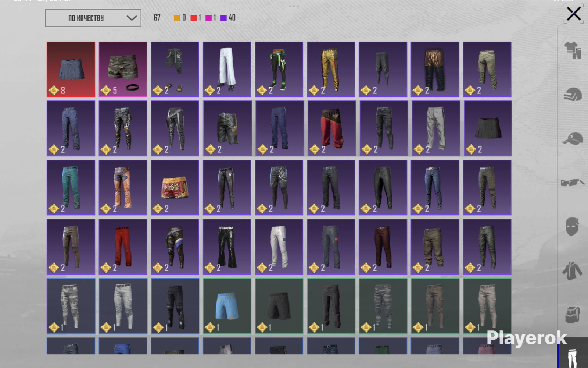Screen dimensions: 588x368
Task: Click the red quality counter swatch
Action: tap(193, 18)
